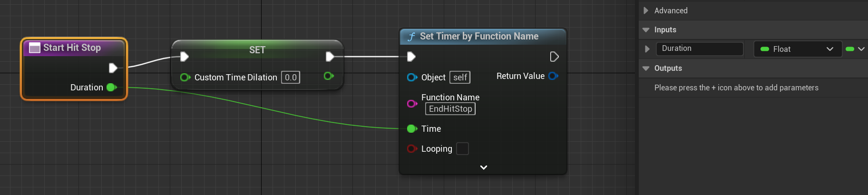Click the Custom Time Dilation value field
The height and width of the screenshot is (195, 868).
(291, 78)
